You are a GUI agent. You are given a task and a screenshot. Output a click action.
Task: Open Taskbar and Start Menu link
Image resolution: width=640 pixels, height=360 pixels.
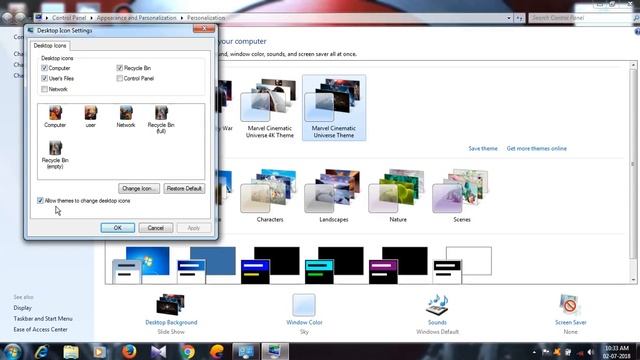pos(43,318)
